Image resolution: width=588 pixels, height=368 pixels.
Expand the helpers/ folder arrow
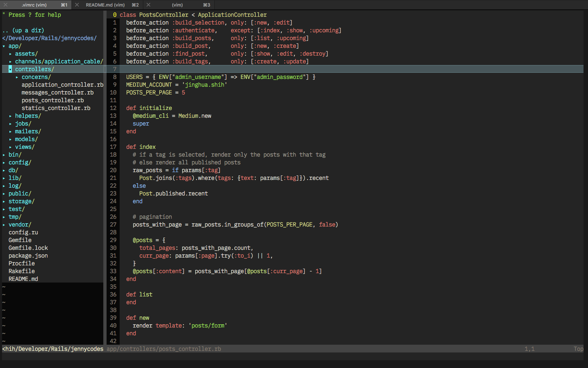tap(10, 116)
